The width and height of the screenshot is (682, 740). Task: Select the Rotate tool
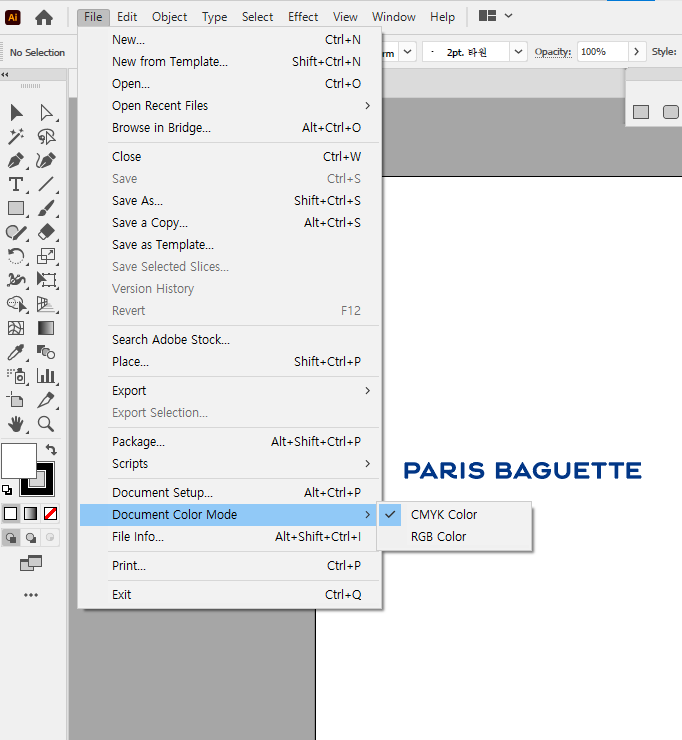[x=16, y=256]
